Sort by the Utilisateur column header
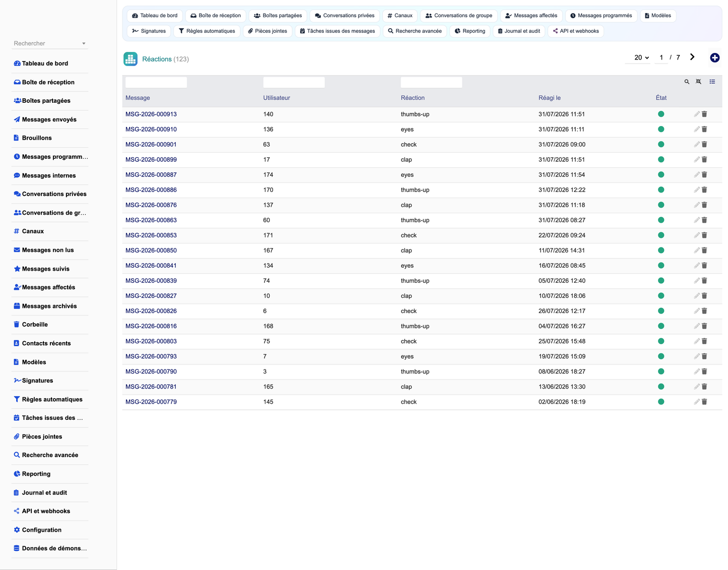728x570 pixels. coord(277,98)
